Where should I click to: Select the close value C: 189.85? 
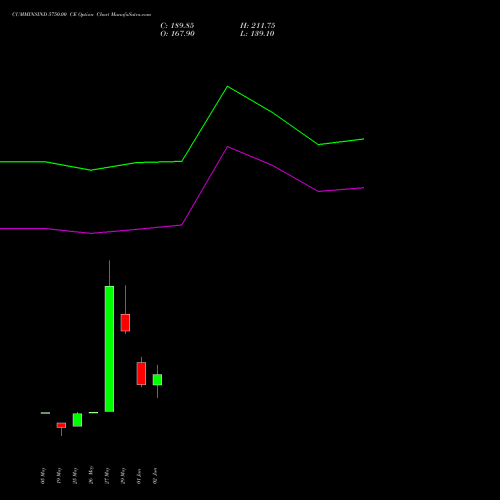pyautogui.click(x=177, y=26)
